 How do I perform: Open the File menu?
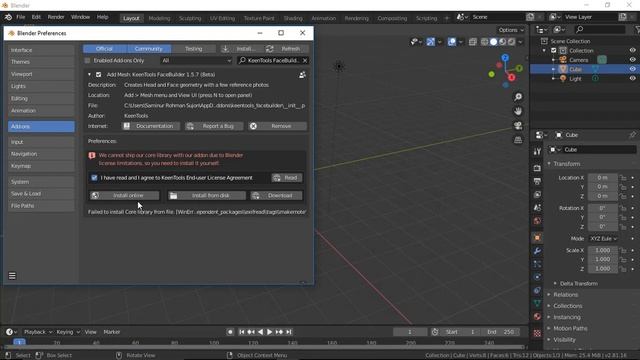click(x=20, y=17)
